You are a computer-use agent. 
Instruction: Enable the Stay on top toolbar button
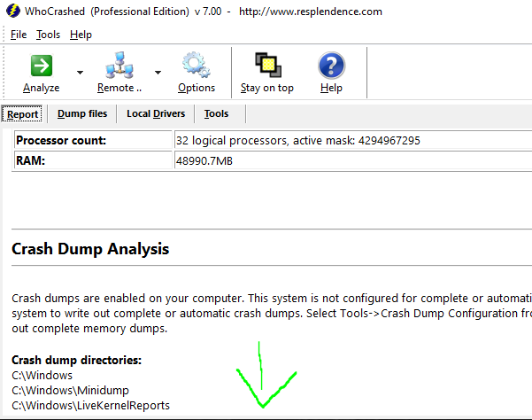[x=266, y=66]
